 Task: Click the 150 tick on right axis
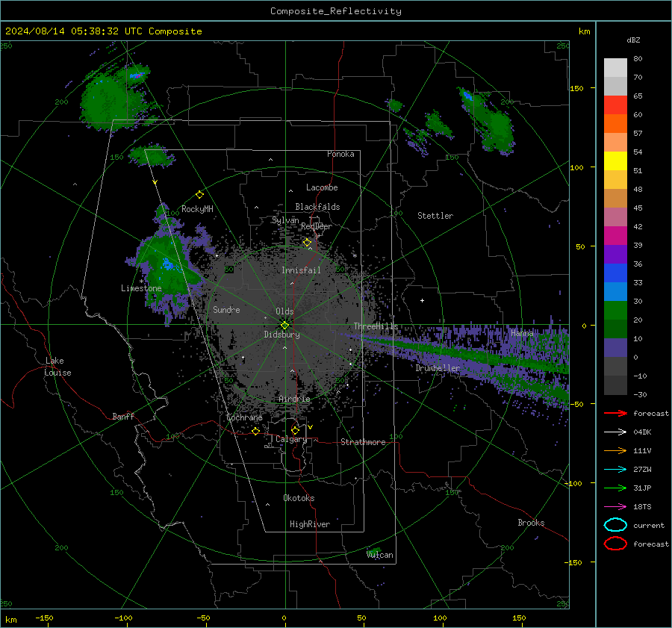pos(576,88)
